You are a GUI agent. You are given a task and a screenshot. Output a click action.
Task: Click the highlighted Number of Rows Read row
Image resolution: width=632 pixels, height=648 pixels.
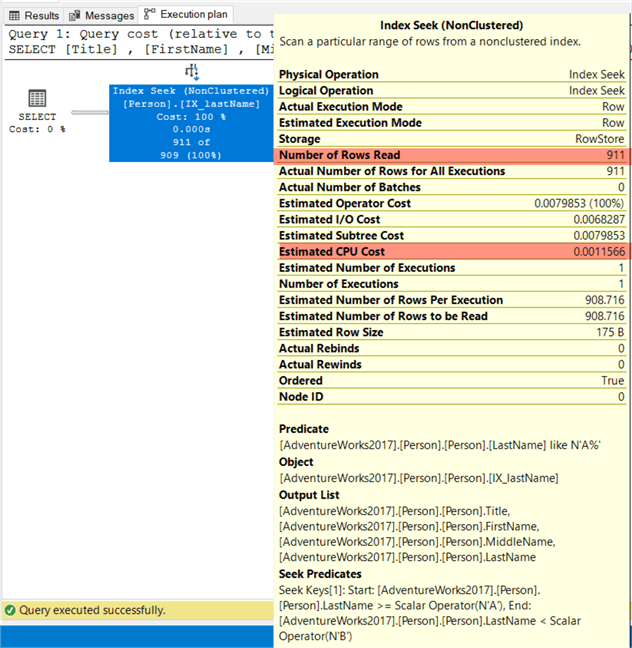click(452, 155)
